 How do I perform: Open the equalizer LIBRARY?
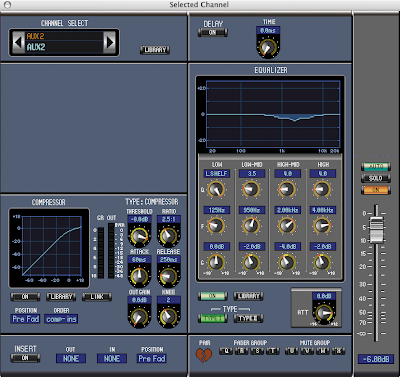pos(248,296)
